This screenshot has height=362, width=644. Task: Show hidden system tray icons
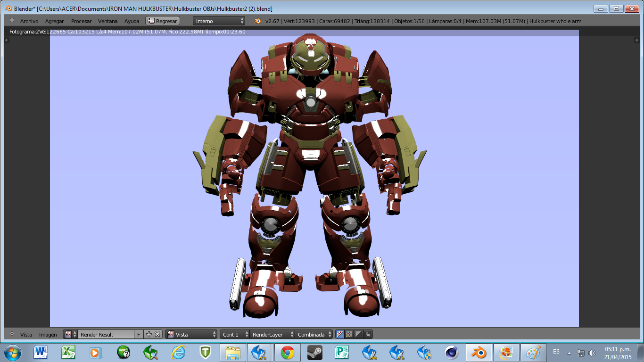(x=570, y=353)
